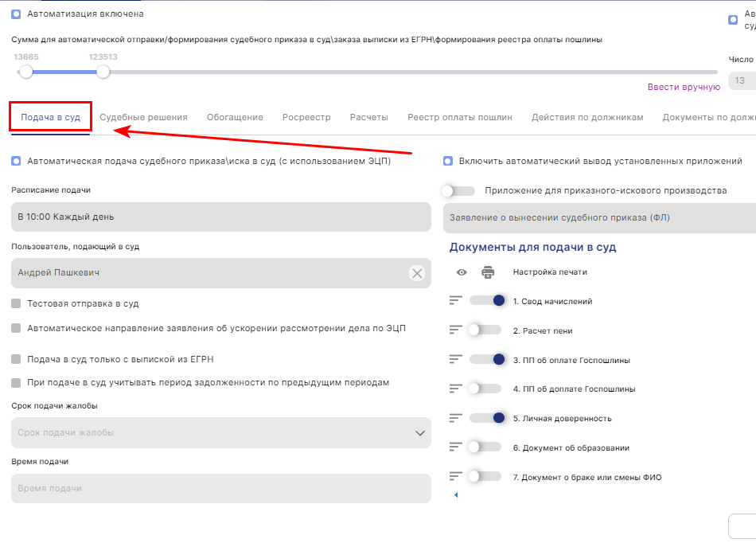Click the small blue left arrow below documents

456,495
